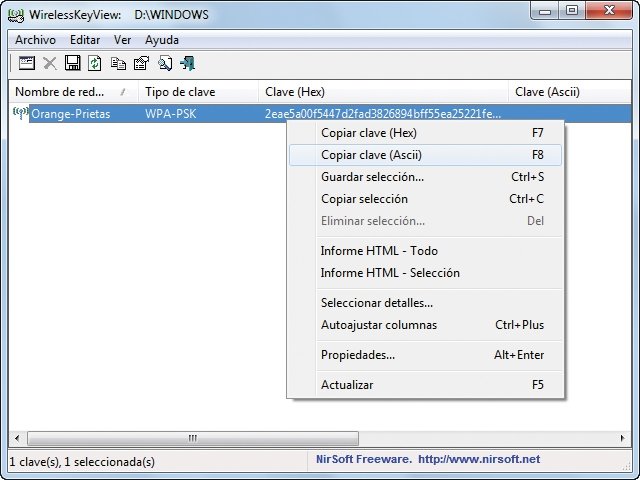Click the right arrow of horizontal scrollbar
This screenshot has width=640, height=480.
pyautogui.click(x=622, y=438)
